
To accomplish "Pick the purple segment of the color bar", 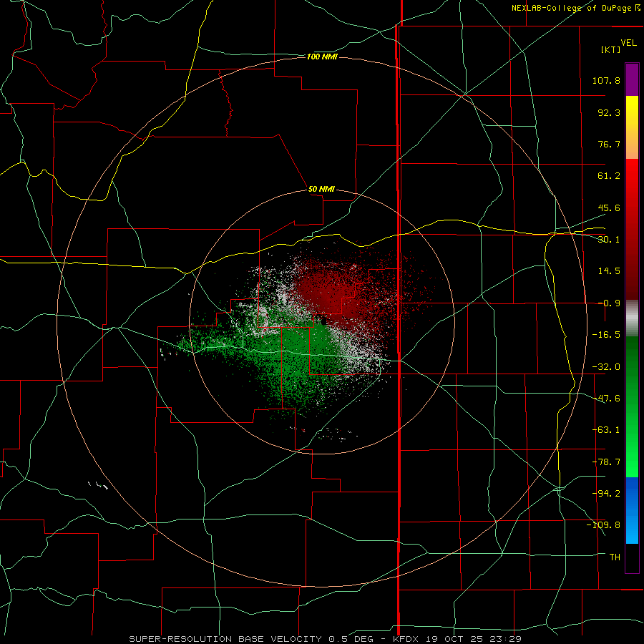I will [632, 79].
